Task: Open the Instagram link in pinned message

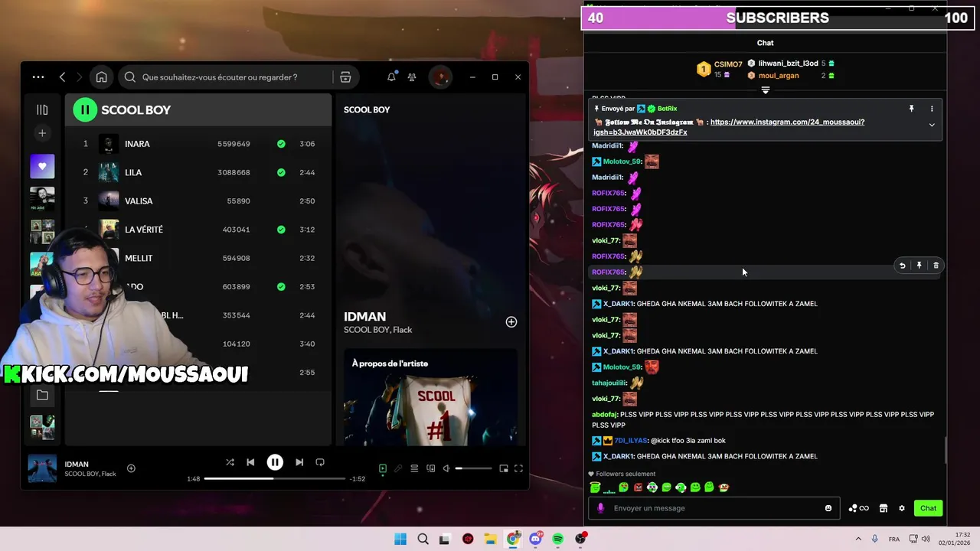Action: pyautogui.click(x=729, y=127)
